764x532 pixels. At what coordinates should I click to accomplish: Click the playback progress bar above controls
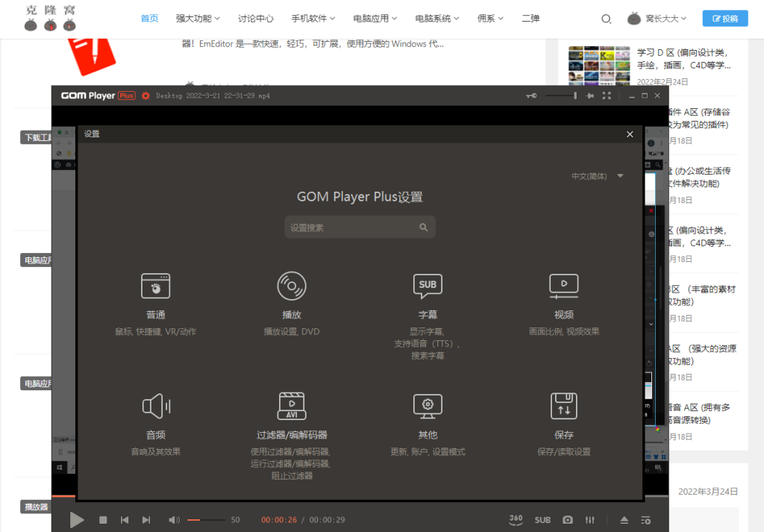360,496
